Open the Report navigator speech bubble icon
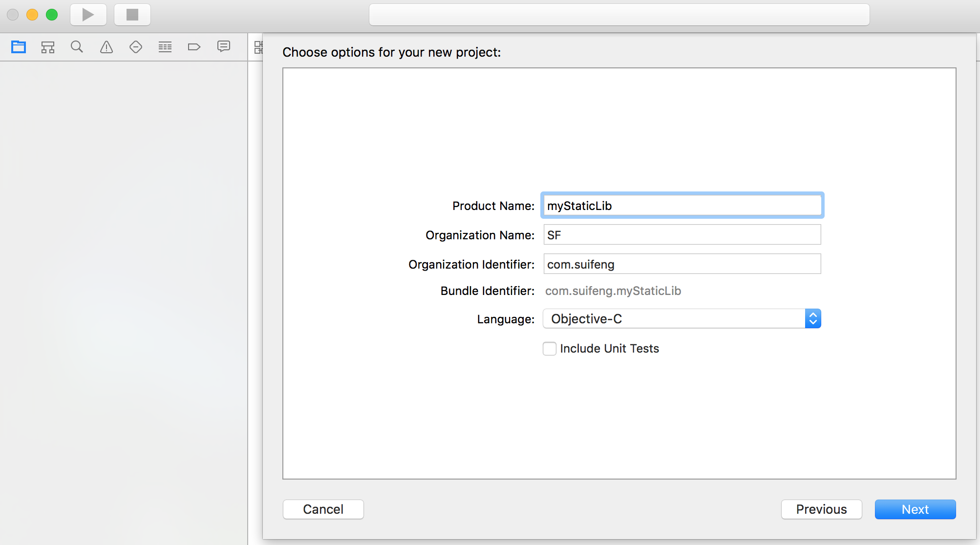980x545 pixels. click(x=224, y=46)
